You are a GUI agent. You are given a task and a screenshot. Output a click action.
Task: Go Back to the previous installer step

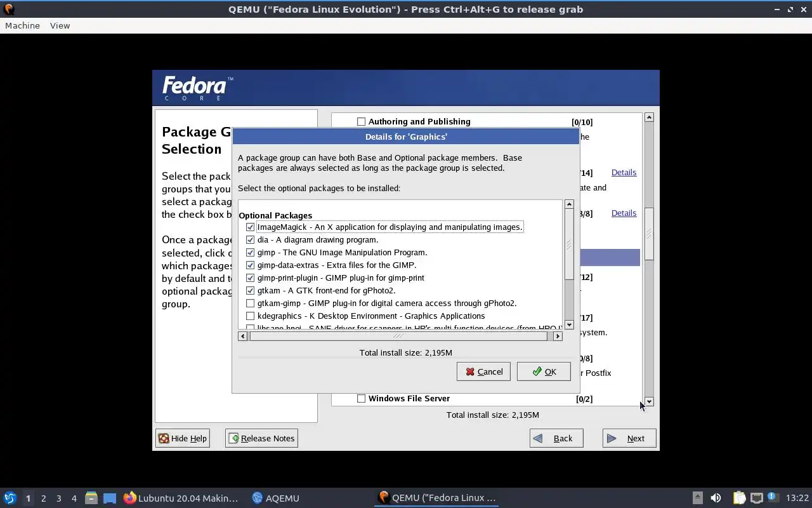[x=556, y=438]
